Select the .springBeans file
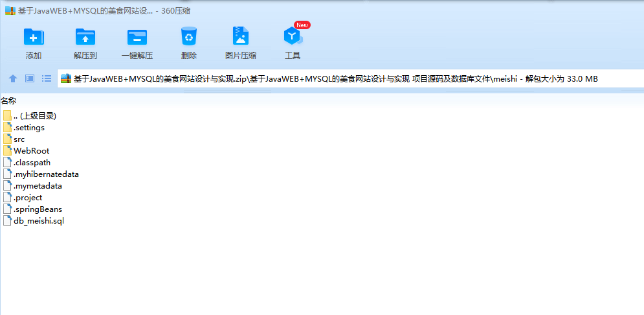Screen dimensions: 644x315 [32, 209]
